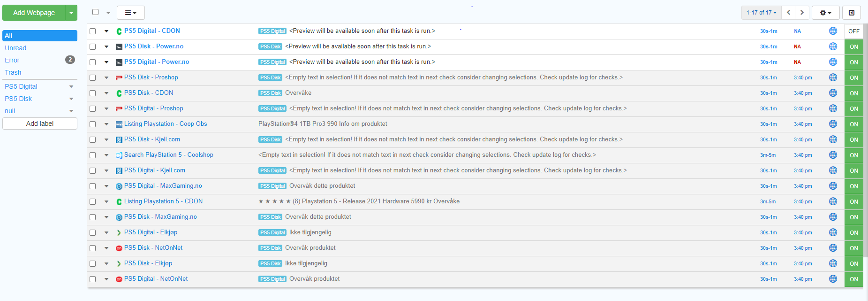This screenshot has width=868, height=301.
Task: Expand the PS5 Disk label options arrow
Action: click(x=71, y=99)
